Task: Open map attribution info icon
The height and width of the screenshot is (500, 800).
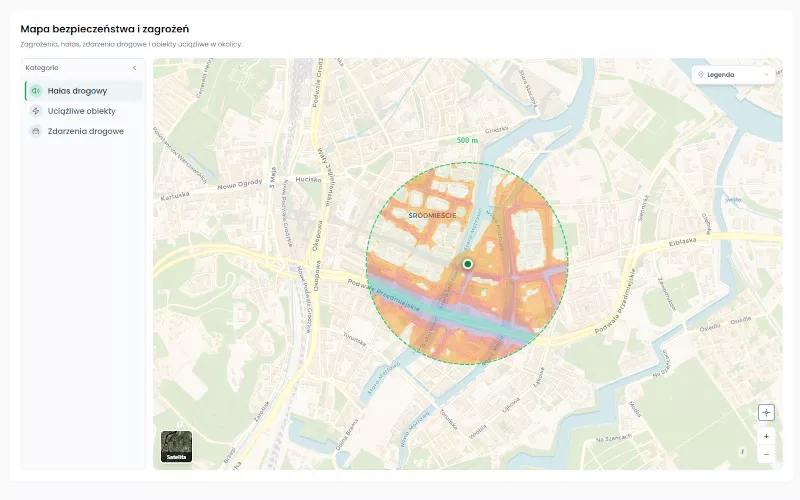Action: click(x=742, y=452)
